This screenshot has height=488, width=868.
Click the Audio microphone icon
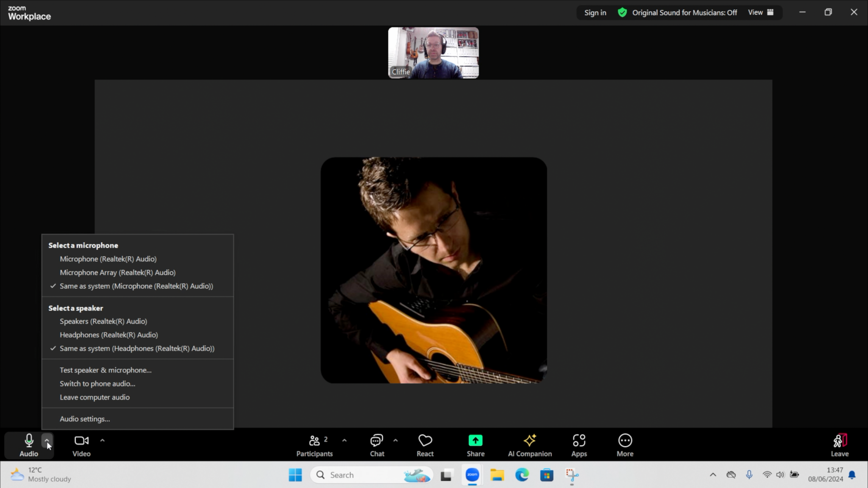coord(28,441)
